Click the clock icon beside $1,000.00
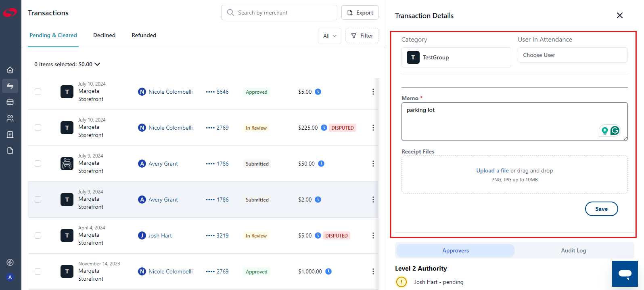This screenshot has width=644, height=290. [x=328, y=271]
